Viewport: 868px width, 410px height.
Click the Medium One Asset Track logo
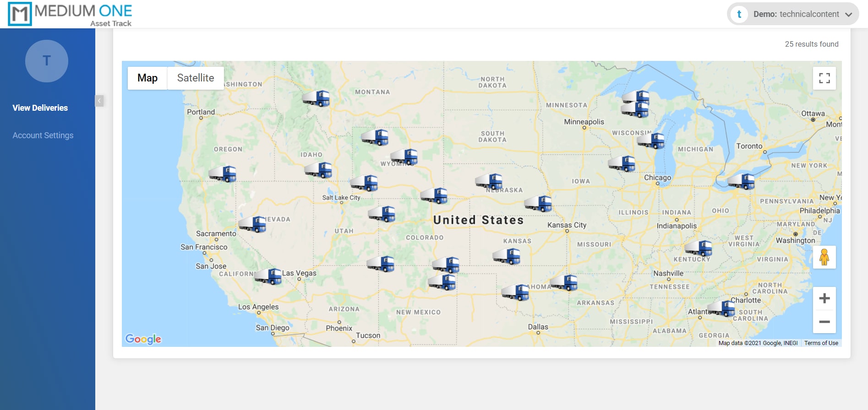[x=70, y=14]
